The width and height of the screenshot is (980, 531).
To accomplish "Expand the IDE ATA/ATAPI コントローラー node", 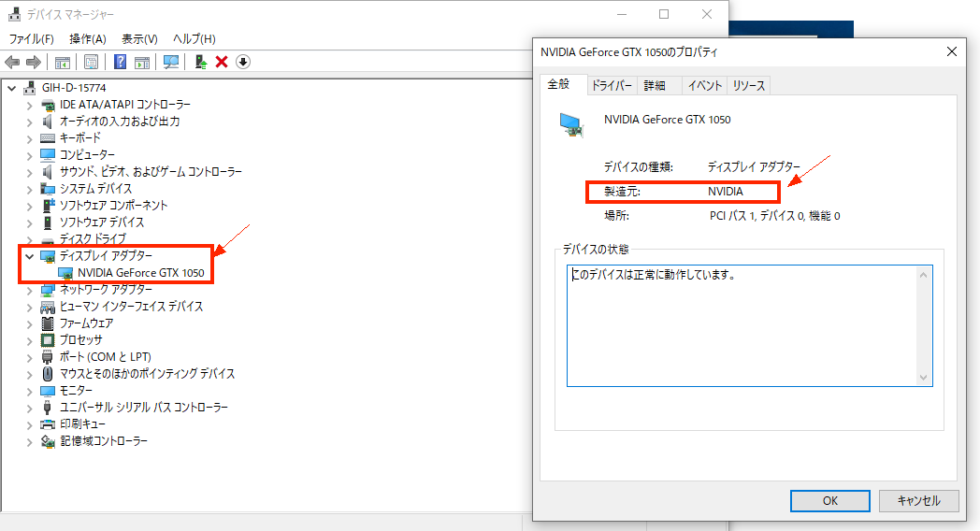I will 29,105.
